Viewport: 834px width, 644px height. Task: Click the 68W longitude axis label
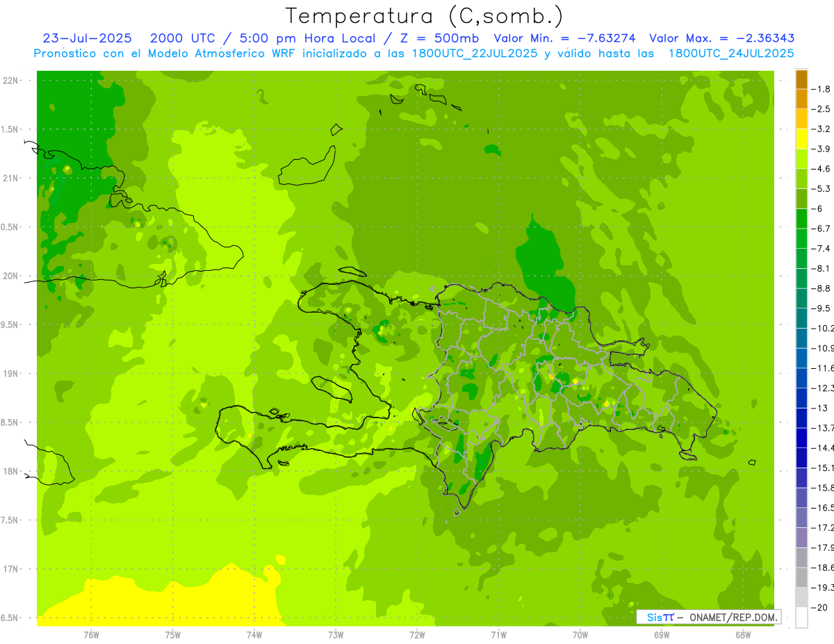(x=742, y=634)
